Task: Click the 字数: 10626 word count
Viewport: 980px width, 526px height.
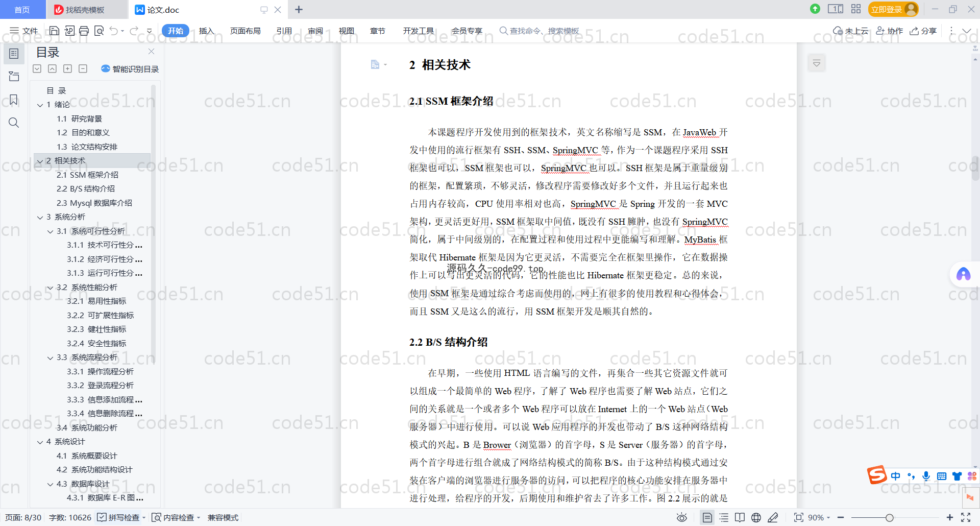Action: tap(70, 517)
